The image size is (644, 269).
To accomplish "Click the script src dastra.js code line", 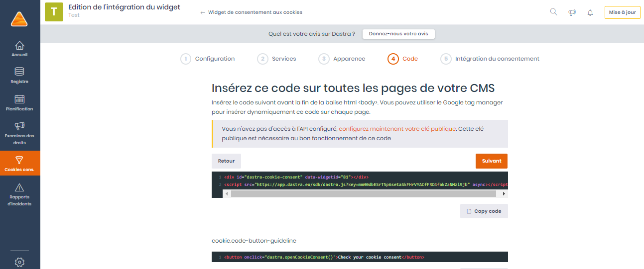I will (366, 184).
